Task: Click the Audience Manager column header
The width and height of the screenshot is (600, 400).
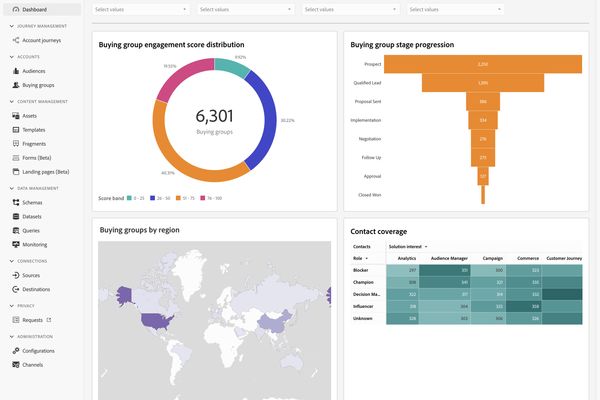Action: pos(449,258)
